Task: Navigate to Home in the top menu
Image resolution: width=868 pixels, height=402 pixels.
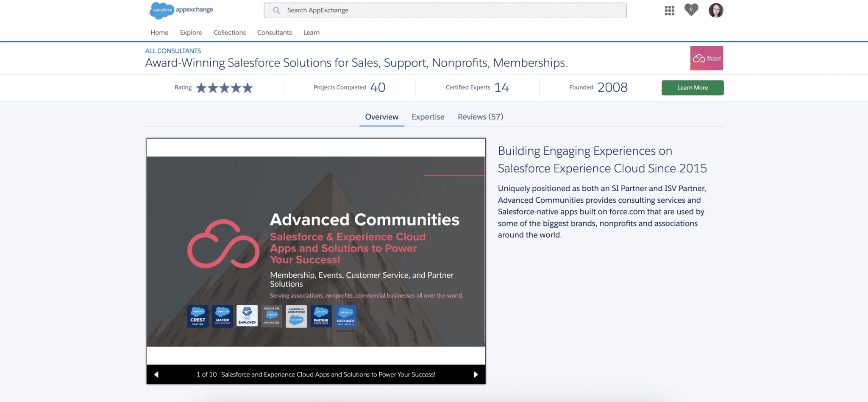Action: [x=159, y=32]
